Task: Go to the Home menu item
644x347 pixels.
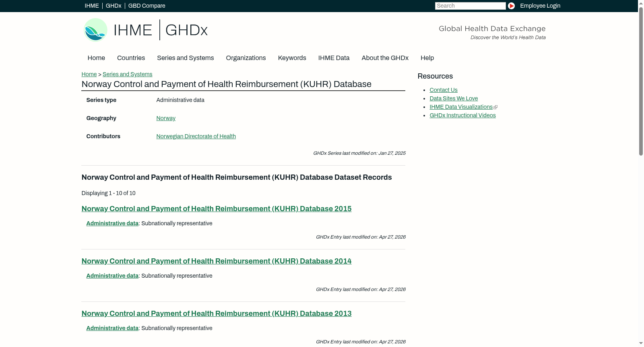Action: pyautogui.click(x=96, y=58)
